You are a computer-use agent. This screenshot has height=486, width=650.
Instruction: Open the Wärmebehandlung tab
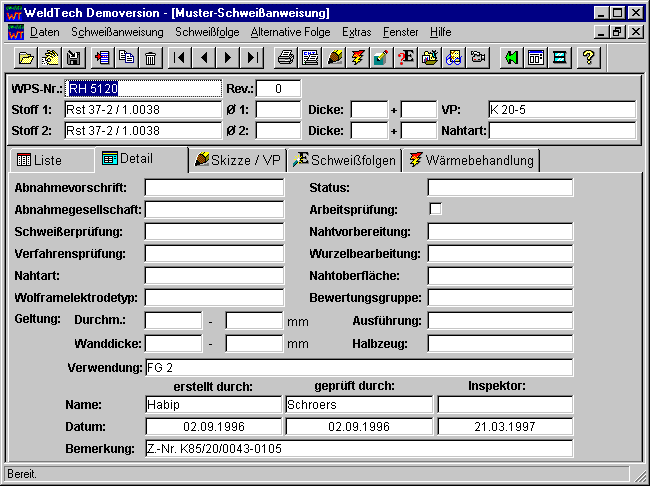point(472,160)
